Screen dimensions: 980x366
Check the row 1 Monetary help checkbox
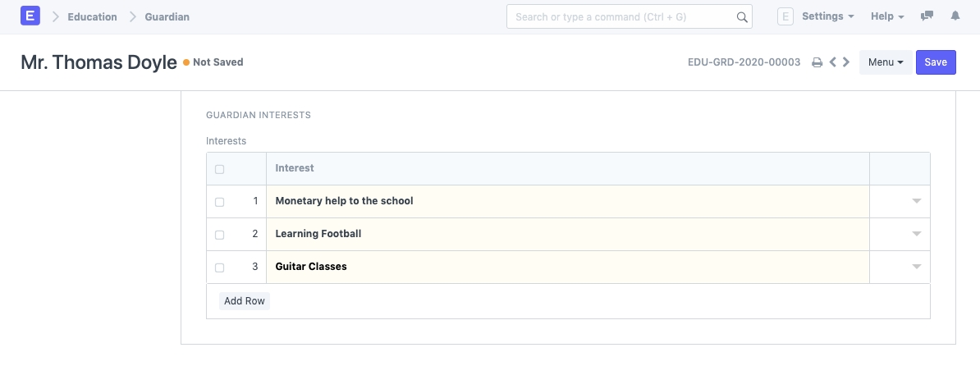click(x=219, y=202)
